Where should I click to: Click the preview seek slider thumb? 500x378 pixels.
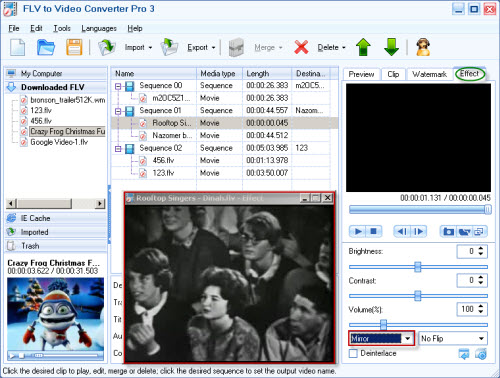pyautogui.click(x=488, y=209)
